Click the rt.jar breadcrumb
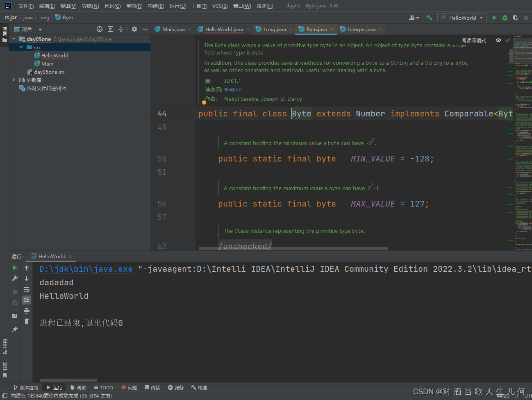Image resolution: width=532 pixels, height=400 pixels. (11, 18)
